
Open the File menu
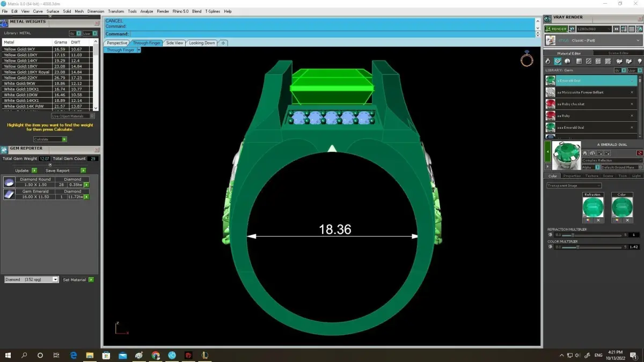pyautogui.click(x=5, y=11)
